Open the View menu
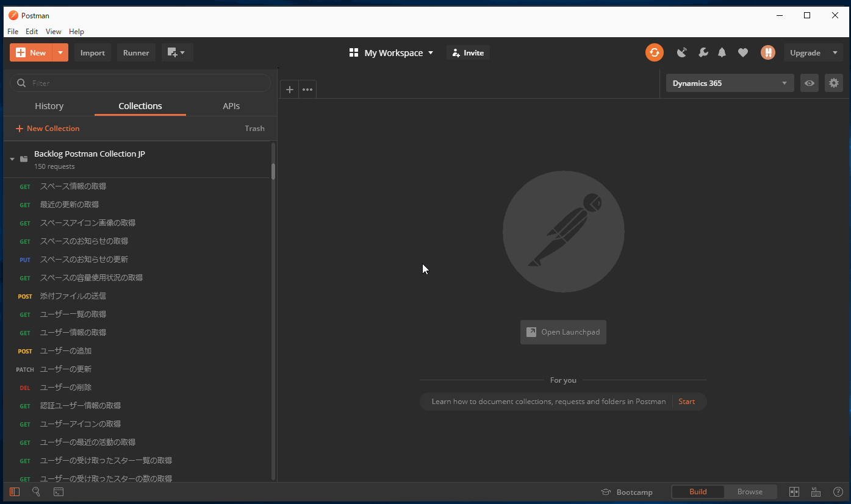Image resolution: width=851 pixels, height=504 pixels. coord(54,31)
